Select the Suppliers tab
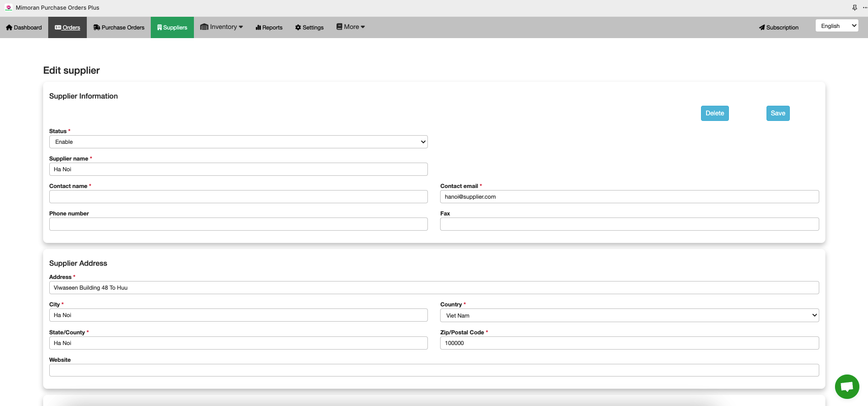The width and height of the screenshot is (868, 406). (x=172, y=27)
